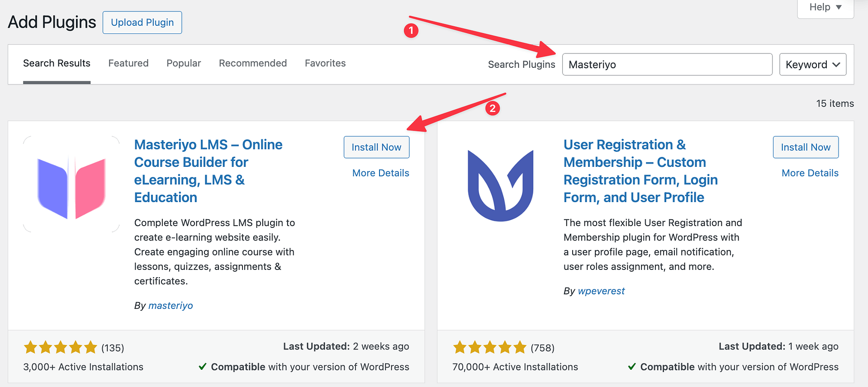Select the Search Results tab

[x=57, y=63]
